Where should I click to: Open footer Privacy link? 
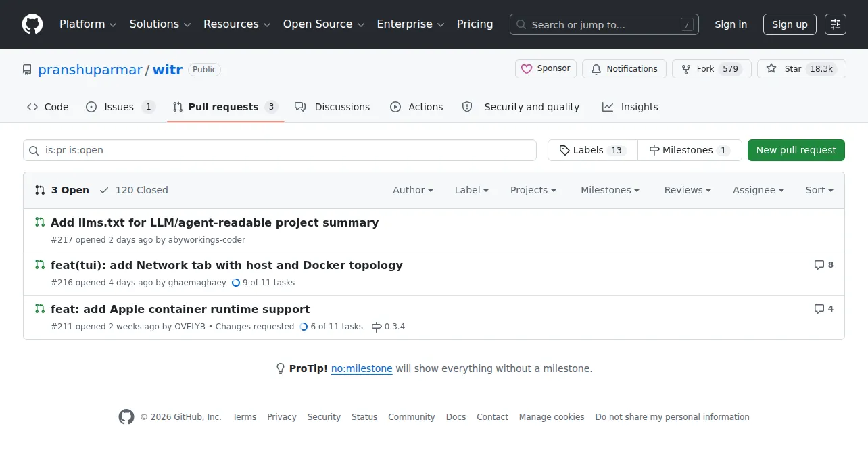click(282, 417)
